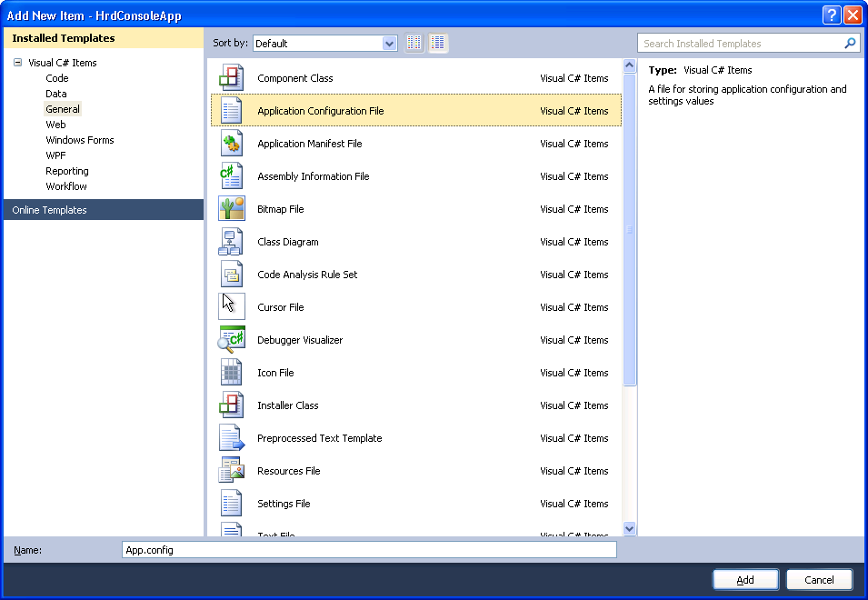Select the General category

pos(63,109)
